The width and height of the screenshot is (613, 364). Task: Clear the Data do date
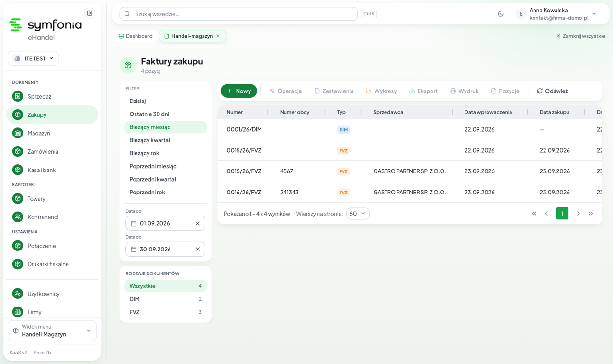pos(197,249)
